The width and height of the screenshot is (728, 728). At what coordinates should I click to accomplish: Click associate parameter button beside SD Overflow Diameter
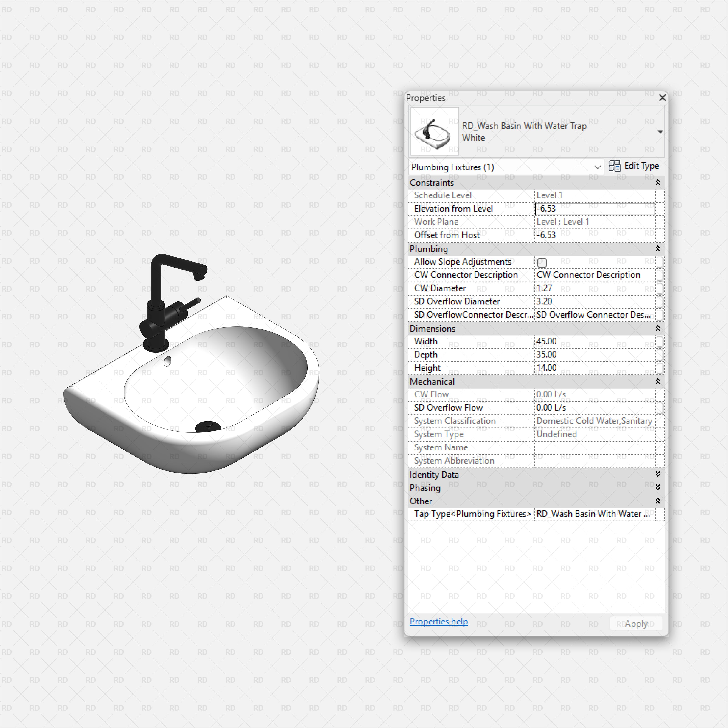tap(660, 301)
